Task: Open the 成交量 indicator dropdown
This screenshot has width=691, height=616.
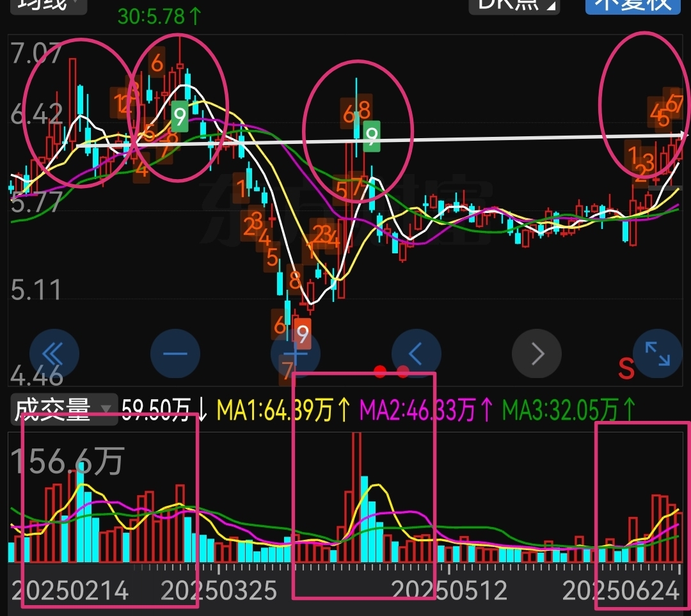Action: point(64,409)
